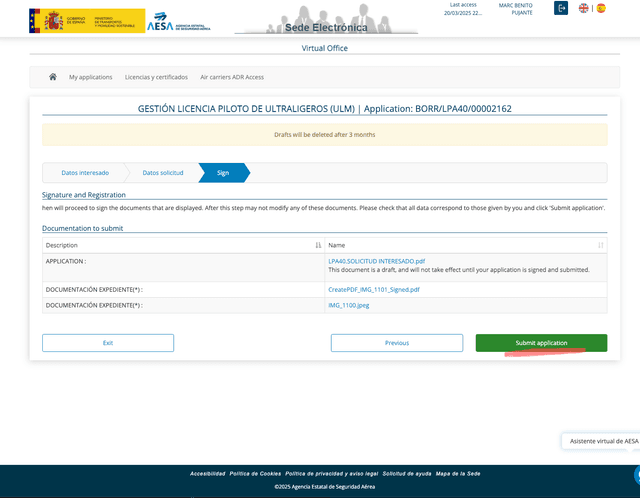Click the Previous button

[397, 343]
